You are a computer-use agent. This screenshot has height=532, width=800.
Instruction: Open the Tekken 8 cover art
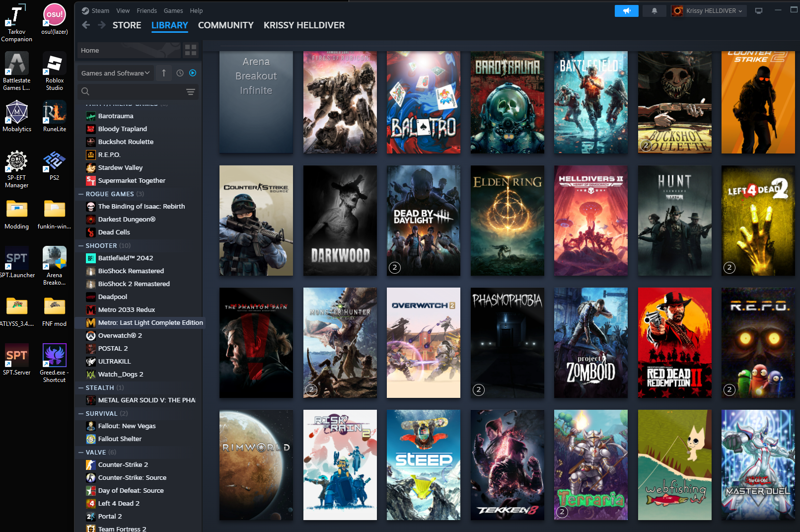point(508,465)
